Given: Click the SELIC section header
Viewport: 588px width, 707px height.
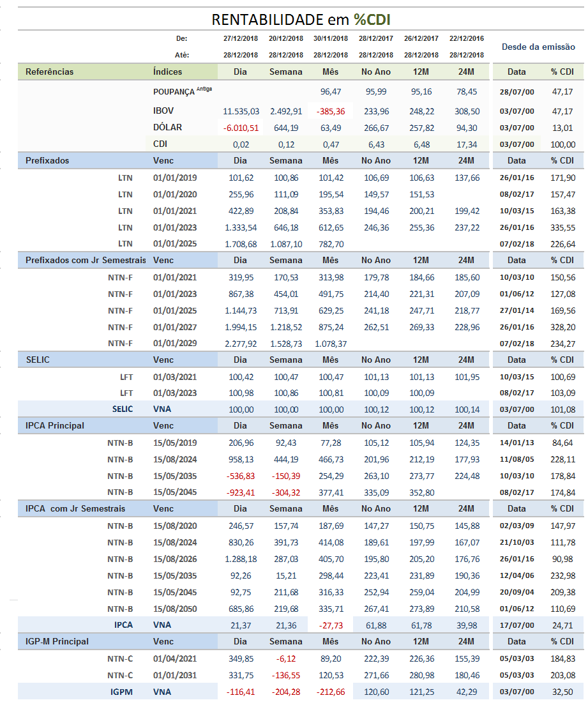Looking at the screenshot, I should [38, 360].
